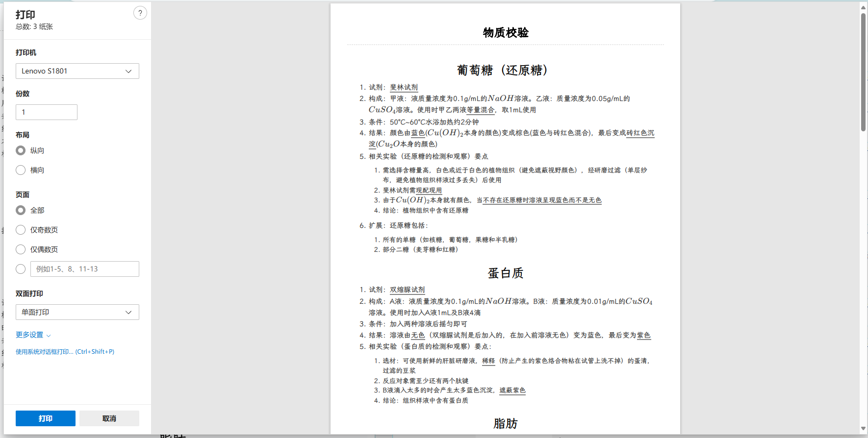Screen dimensions: 868x438
Task: Click the blue 打印 button
Action: click(x=46, y=418)
